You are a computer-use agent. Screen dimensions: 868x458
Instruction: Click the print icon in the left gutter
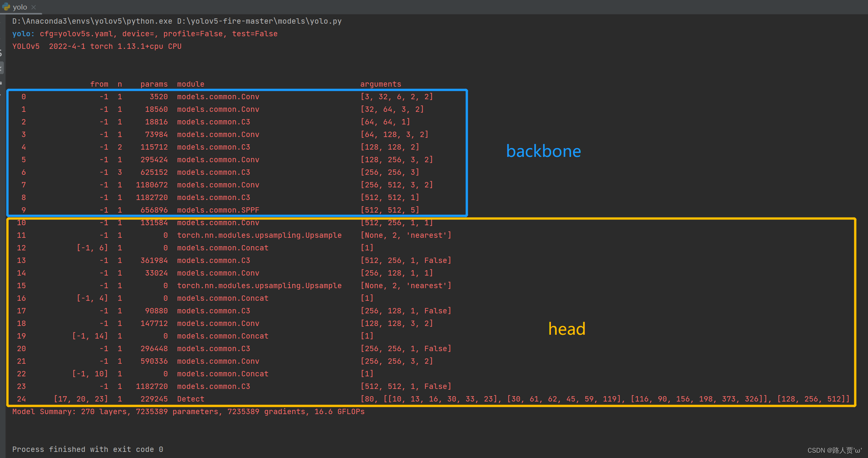[x=1, y=83]
